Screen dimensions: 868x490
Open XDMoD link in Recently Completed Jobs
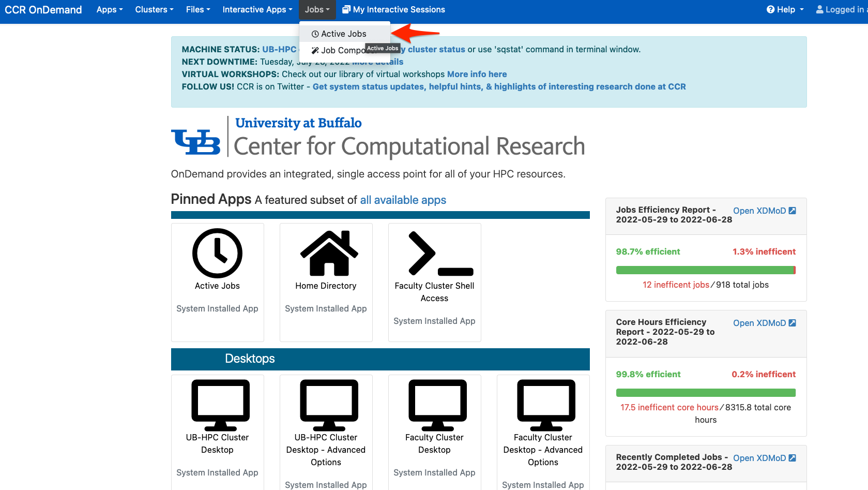click(x=764, y=458)
